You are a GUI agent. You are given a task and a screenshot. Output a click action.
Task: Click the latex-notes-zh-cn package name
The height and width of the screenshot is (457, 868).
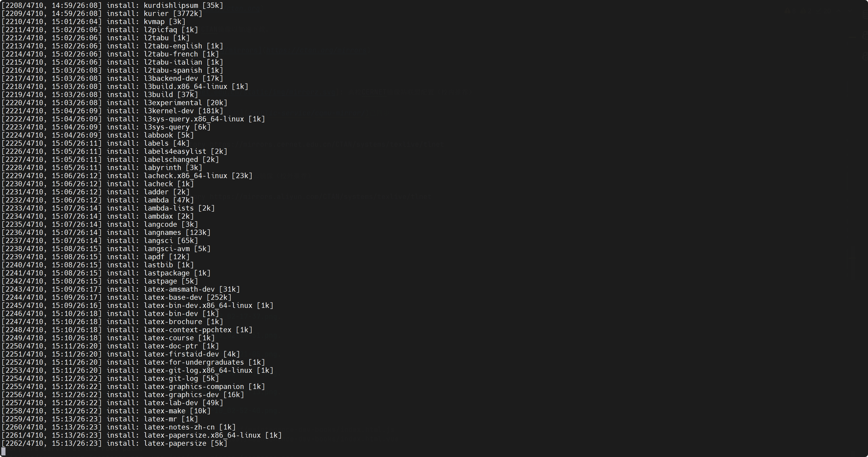coord(179,427)
